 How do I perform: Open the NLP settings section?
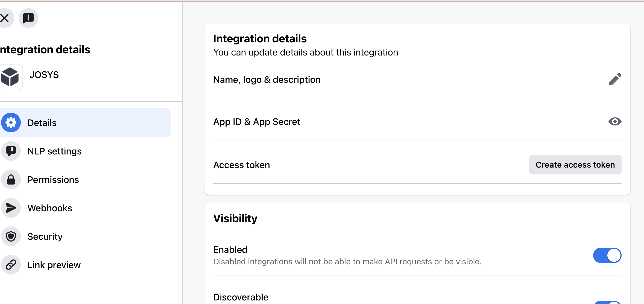pos(54,151)
